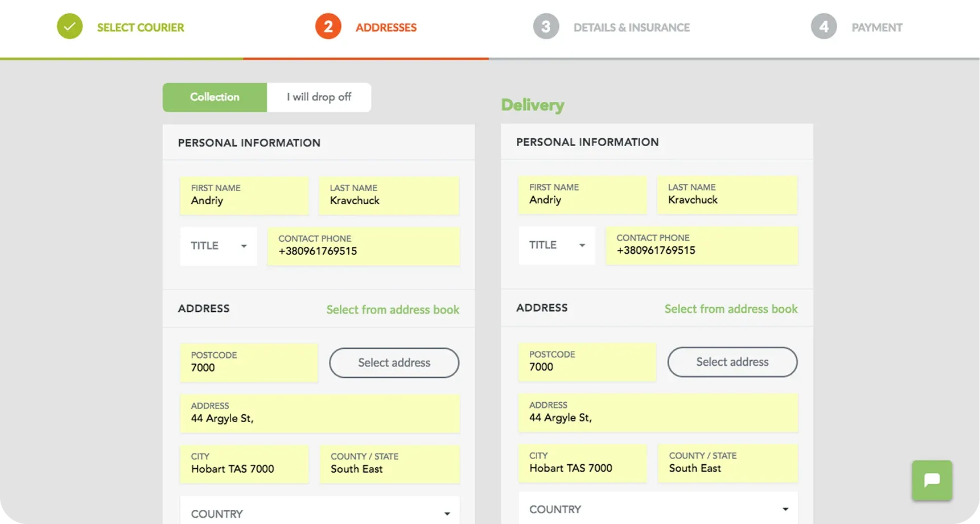
Task: Click the collection First Name field
Action: coord(244,195)
